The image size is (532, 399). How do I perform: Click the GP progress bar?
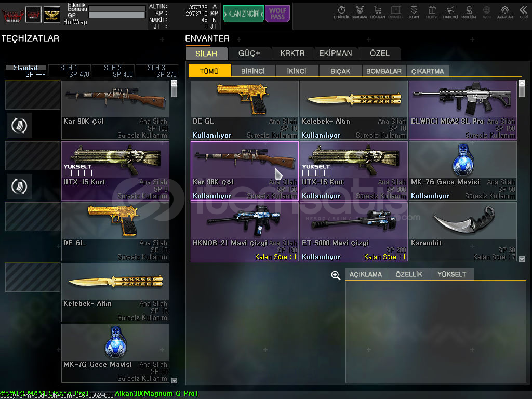click(x=117, y=15)
